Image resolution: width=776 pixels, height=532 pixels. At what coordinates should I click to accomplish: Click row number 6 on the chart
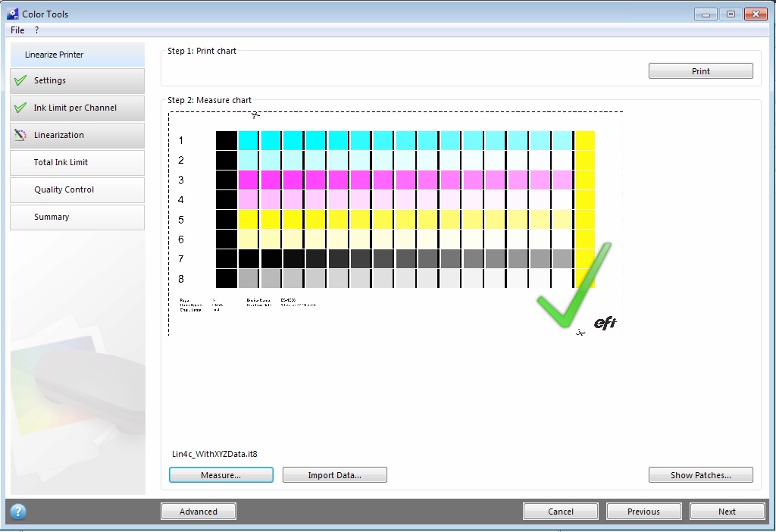[x=181, y=239]
